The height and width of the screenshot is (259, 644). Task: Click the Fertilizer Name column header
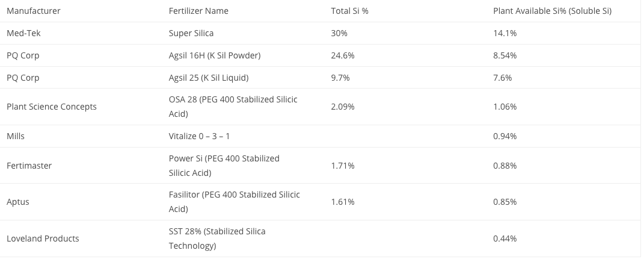click(x=198, y=11)
